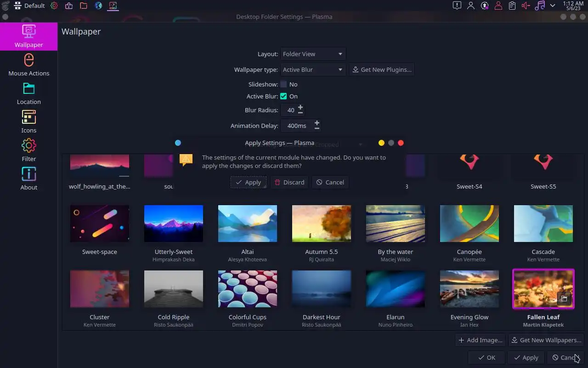Click the red user icon in system tray

click(x=498, y=6)
